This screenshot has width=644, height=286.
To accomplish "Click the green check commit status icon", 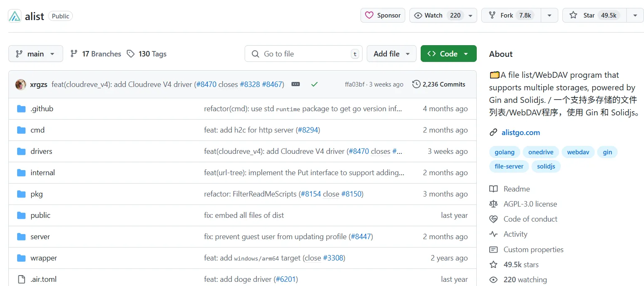I will tap(314, 84).
